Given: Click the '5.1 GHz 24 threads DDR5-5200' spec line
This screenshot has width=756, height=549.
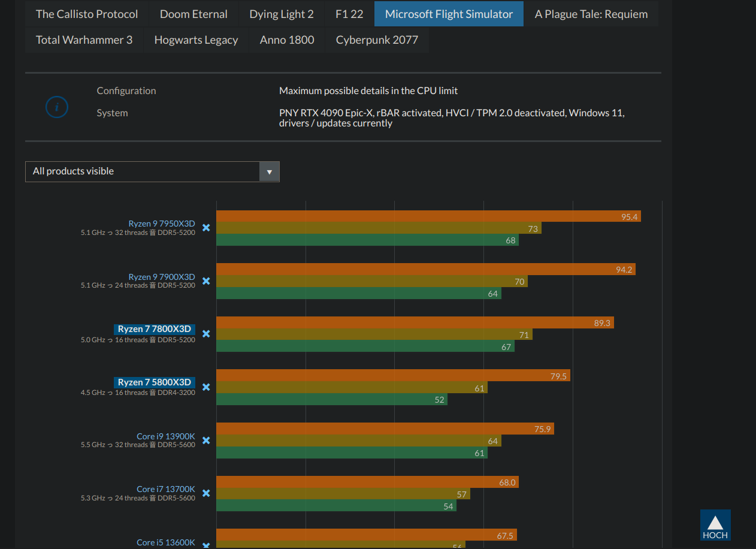Looking at the screenshot, I should pyautogui.click(x=138, y=286).
